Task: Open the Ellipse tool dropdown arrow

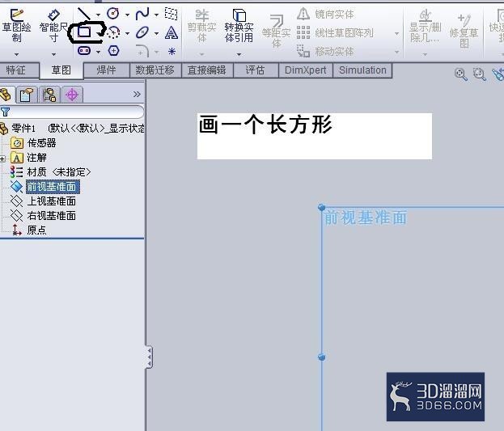Action: coord(156,33)
